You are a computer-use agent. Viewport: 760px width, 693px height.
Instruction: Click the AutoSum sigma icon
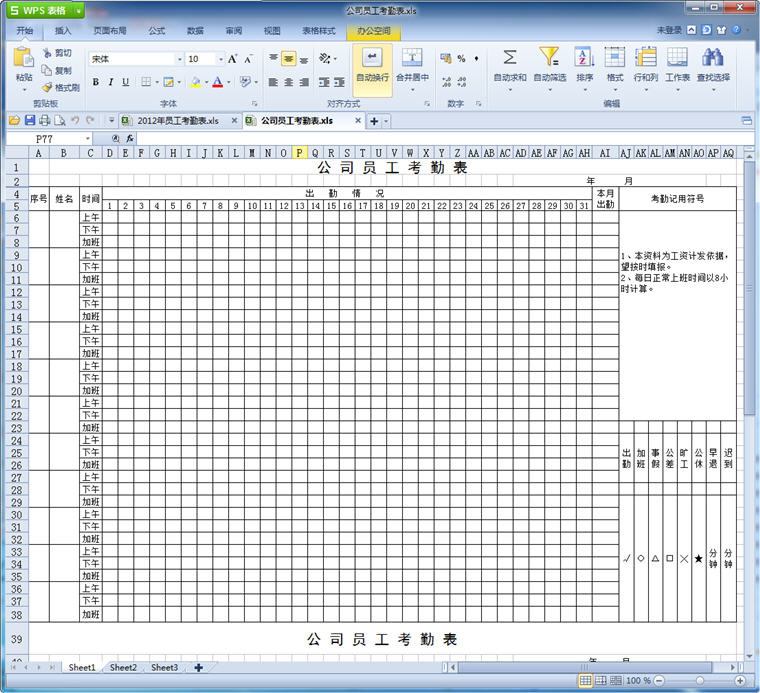click(509, 58)
